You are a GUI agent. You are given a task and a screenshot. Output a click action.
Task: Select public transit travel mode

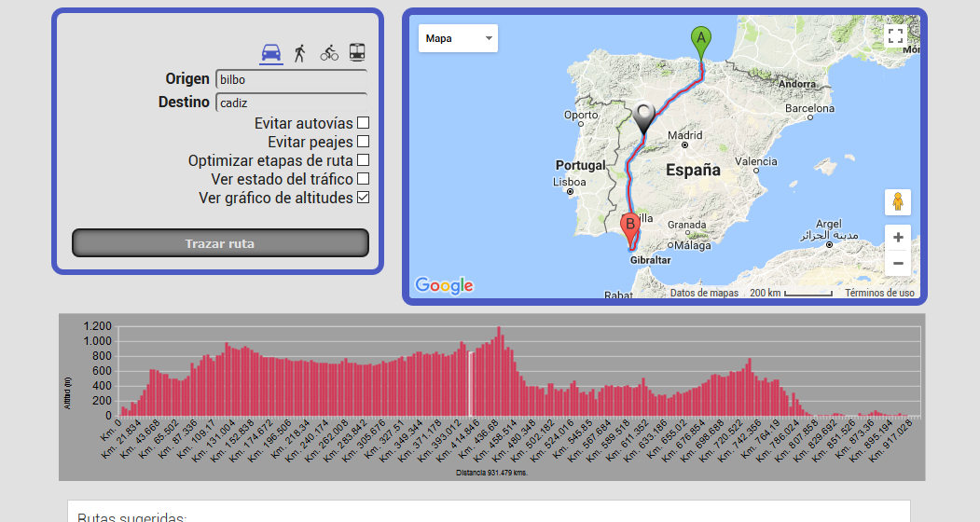click(357, 52)
